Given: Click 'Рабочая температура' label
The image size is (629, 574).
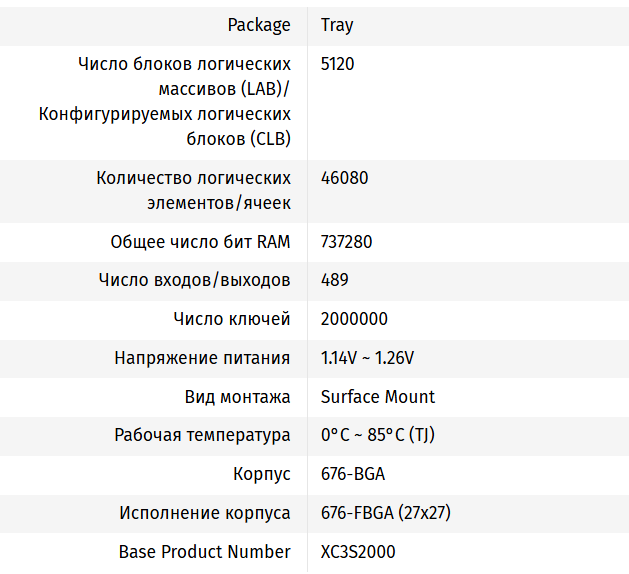Looking at the screenshot, I should point(203,435).
